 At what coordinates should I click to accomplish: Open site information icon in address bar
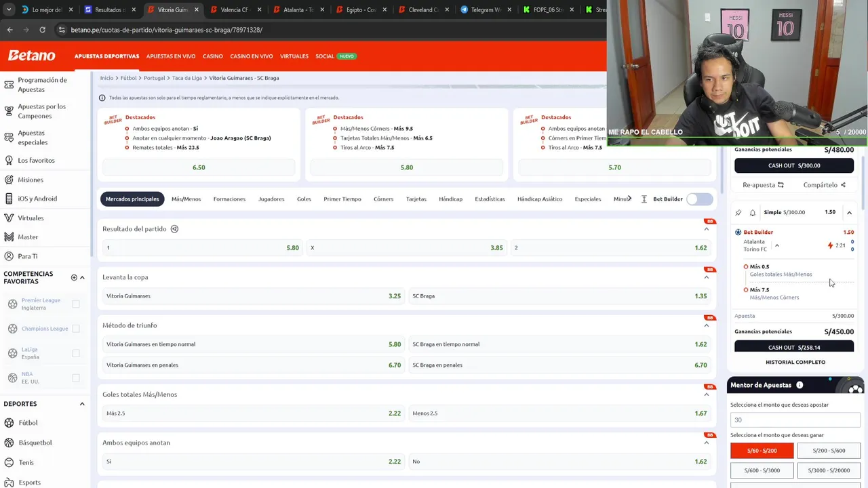[62, 30]
